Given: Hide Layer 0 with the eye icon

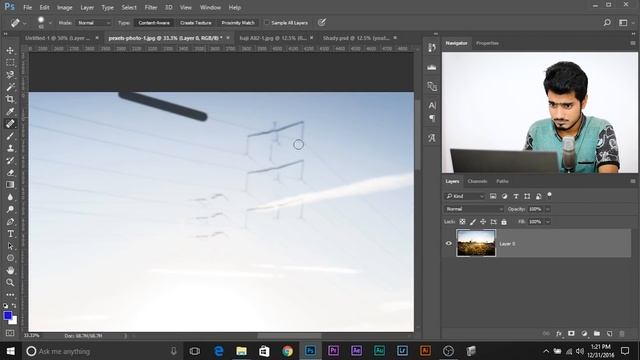Looking at the screenshot, I should (449, 243).
